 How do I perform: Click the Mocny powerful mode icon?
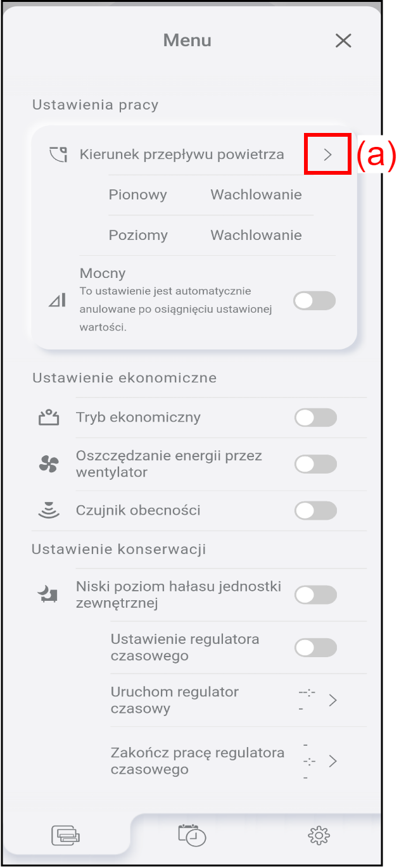coord(57,301)
